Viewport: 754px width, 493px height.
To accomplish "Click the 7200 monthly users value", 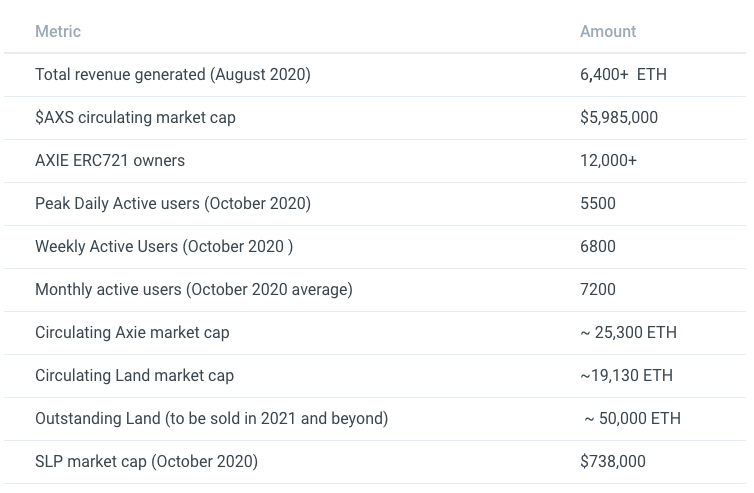I will pyautogui.click(x=598, y=290).
